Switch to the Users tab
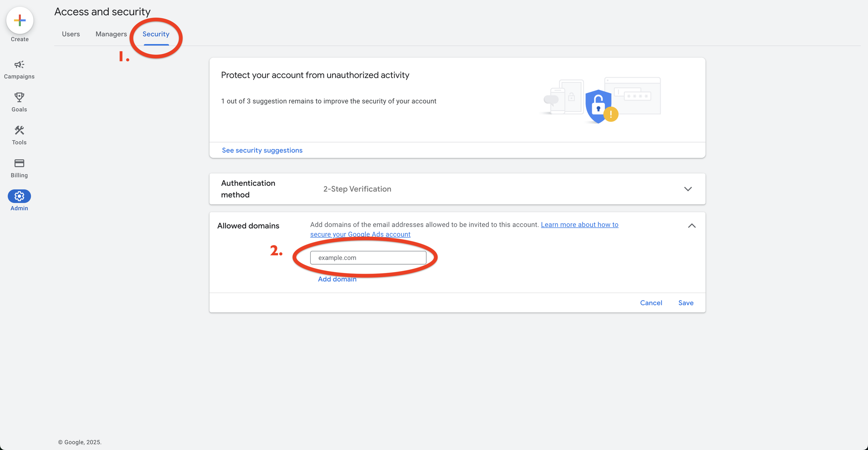Screen dimensions: 868x450 [71, 34]
